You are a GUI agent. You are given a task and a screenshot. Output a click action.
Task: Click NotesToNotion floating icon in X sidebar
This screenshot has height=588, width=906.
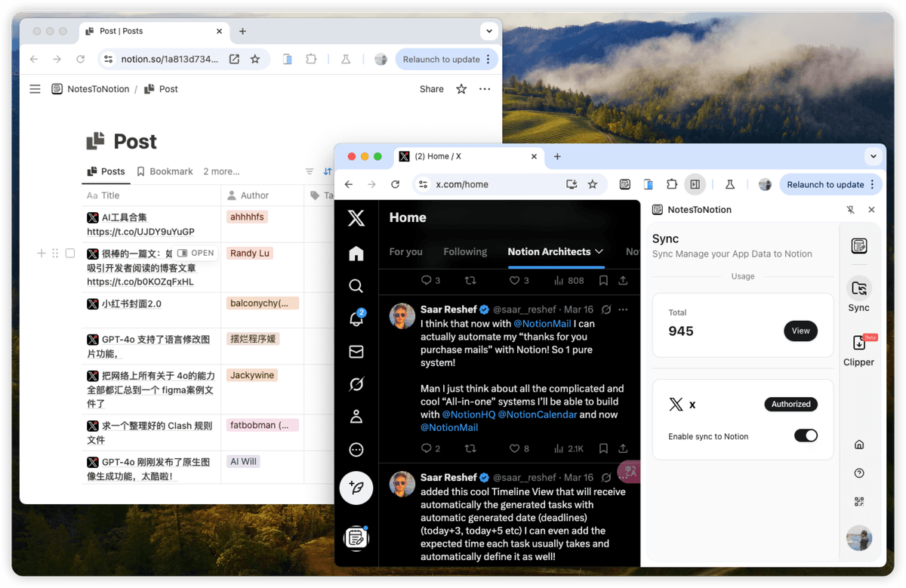pos(356,537)
